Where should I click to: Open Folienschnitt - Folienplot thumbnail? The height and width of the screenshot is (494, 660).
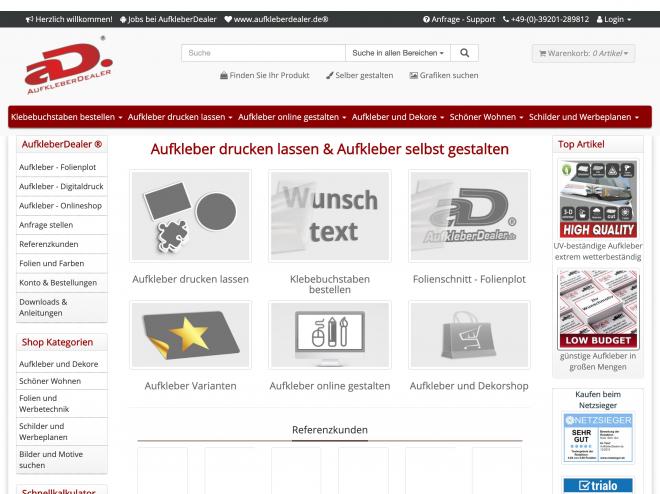(469, 216)
